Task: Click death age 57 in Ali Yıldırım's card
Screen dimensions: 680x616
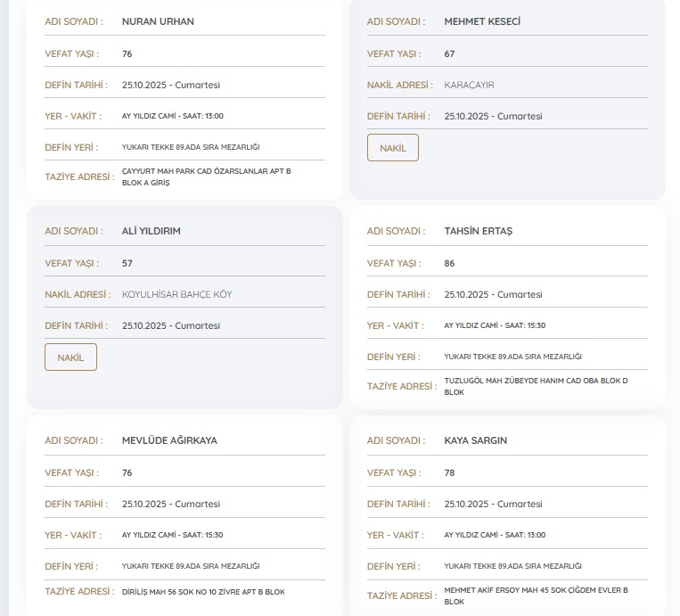Action: (127, 263)
